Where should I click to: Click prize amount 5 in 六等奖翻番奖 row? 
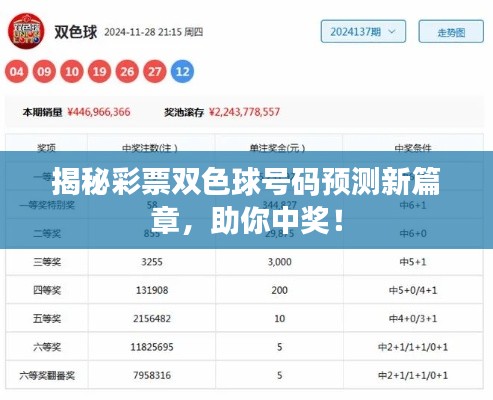280,376
